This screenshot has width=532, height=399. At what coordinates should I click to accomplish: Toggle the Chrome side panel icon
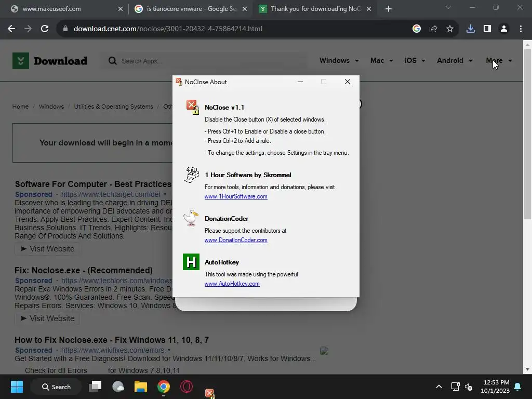487,29
